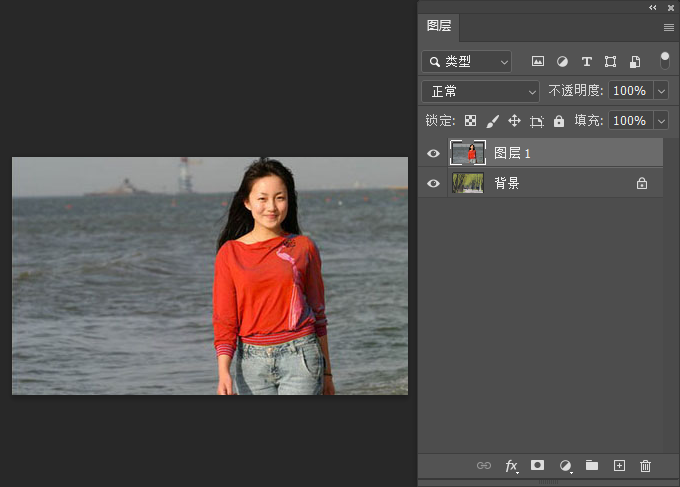Screen dimensions: 680x487
Task: Delete layer using trash icon
Action: point(645,466)
